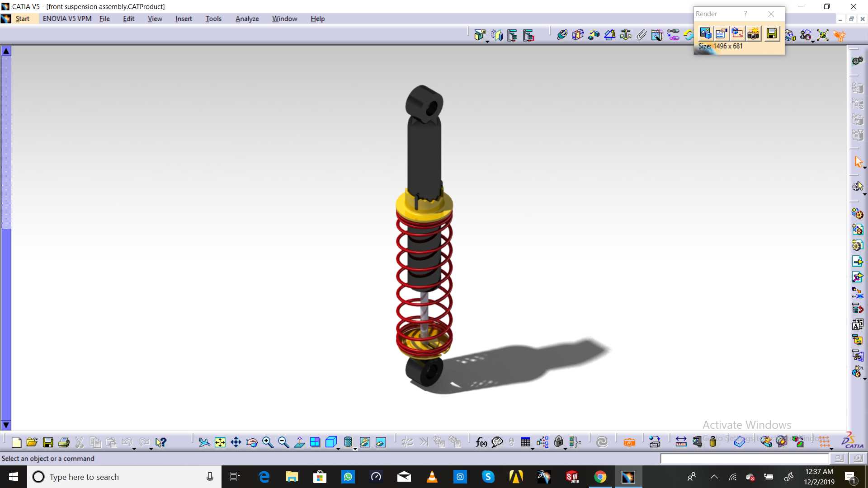Click the Hide/Show icon

(365, 442)
